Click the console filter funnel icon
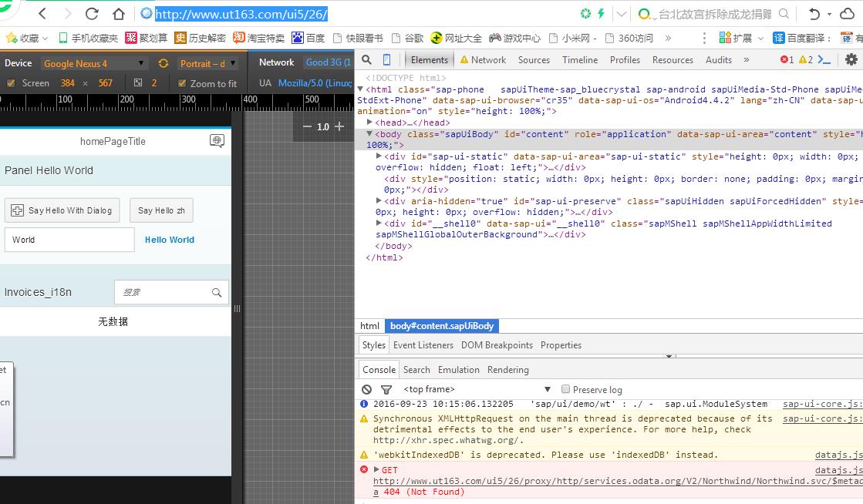 pos(386,389)
